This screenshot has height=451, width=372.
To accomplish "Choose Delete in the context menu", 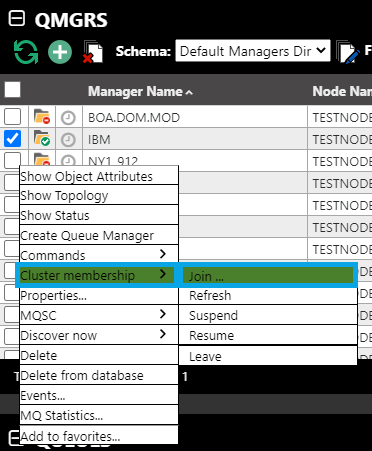I will click(x=99, y=355).
